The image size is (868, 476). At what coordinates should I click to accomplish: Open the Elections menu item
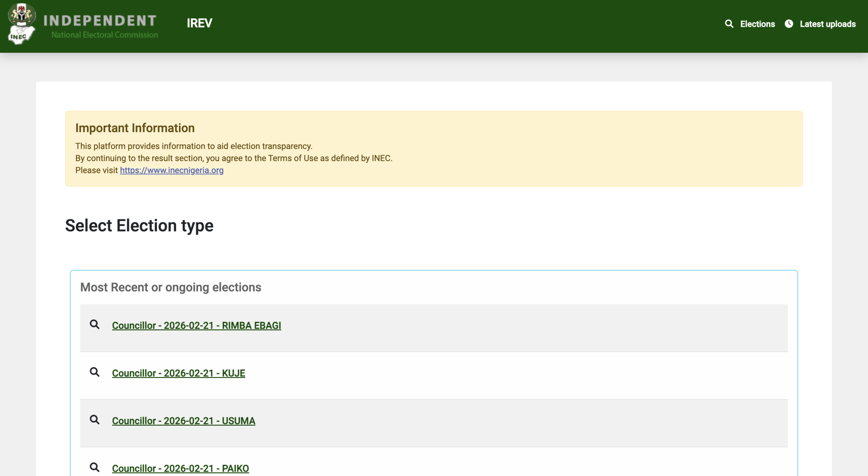click(757, 24)
